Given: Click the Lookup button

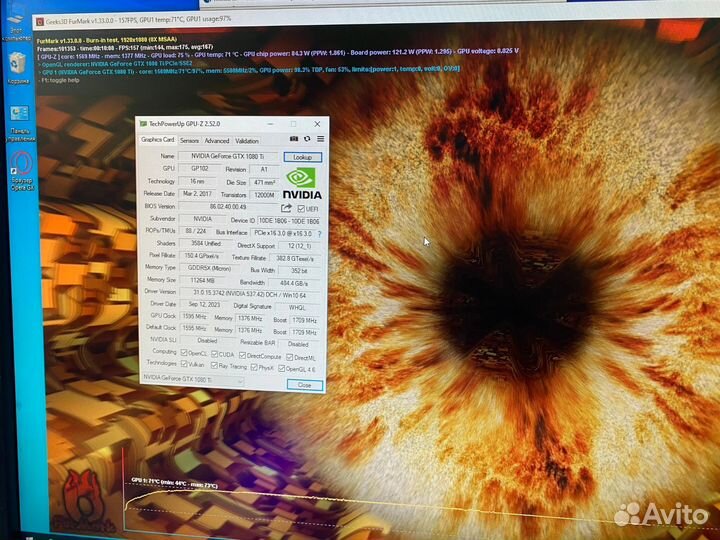Looking at the screenshot, I should [303, 157].
